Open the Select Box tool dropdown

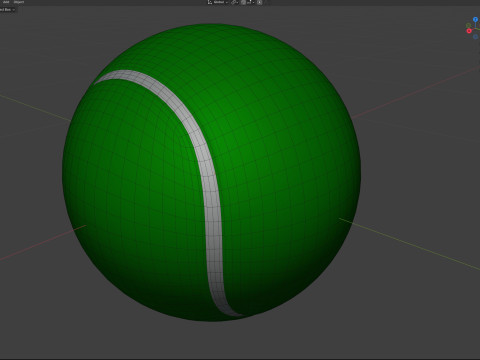(x=7, y=10)
